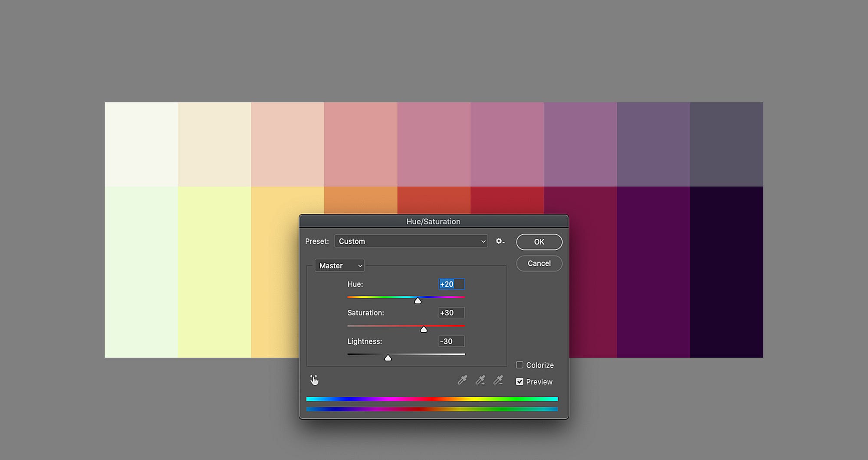Viewport: 868px width, 460px height.
Task: Click the Saturation value field +30
Action: pyautogui.click(x=451, y=313)
